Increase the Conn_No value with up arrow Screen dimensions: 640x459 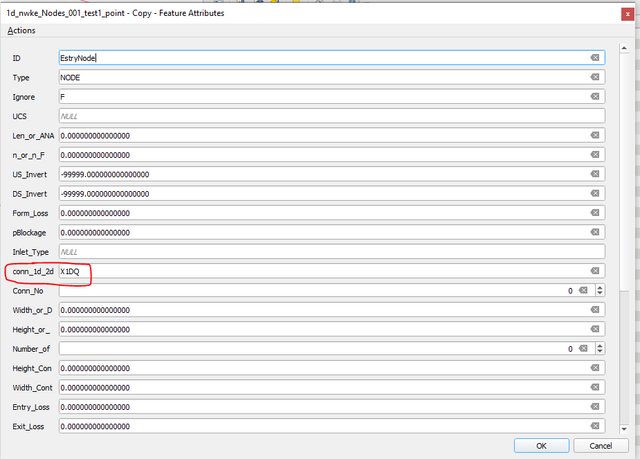tap(599, 287)
